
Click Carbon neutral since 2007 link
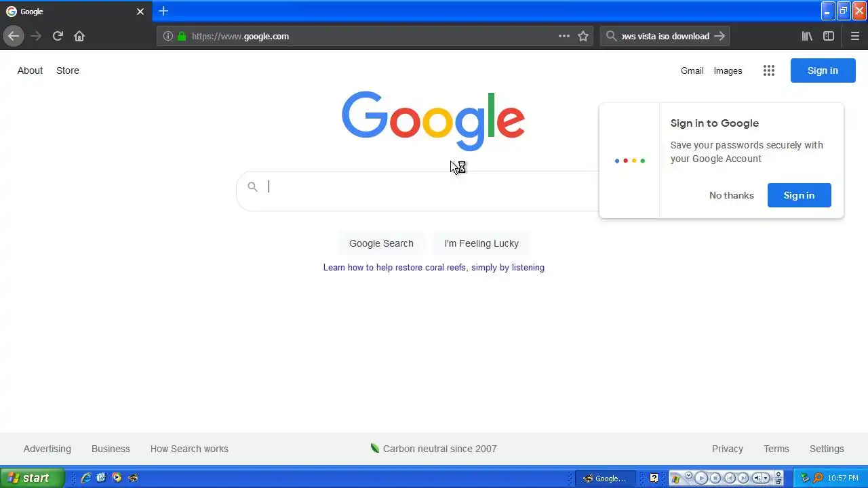point(434,449)
